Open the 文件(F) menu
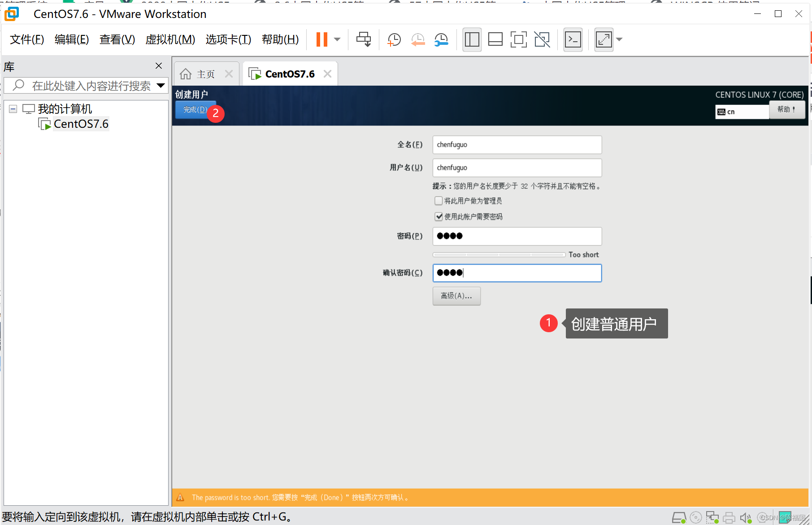Screen dimensions: 812x525 (x=27, y=39)
